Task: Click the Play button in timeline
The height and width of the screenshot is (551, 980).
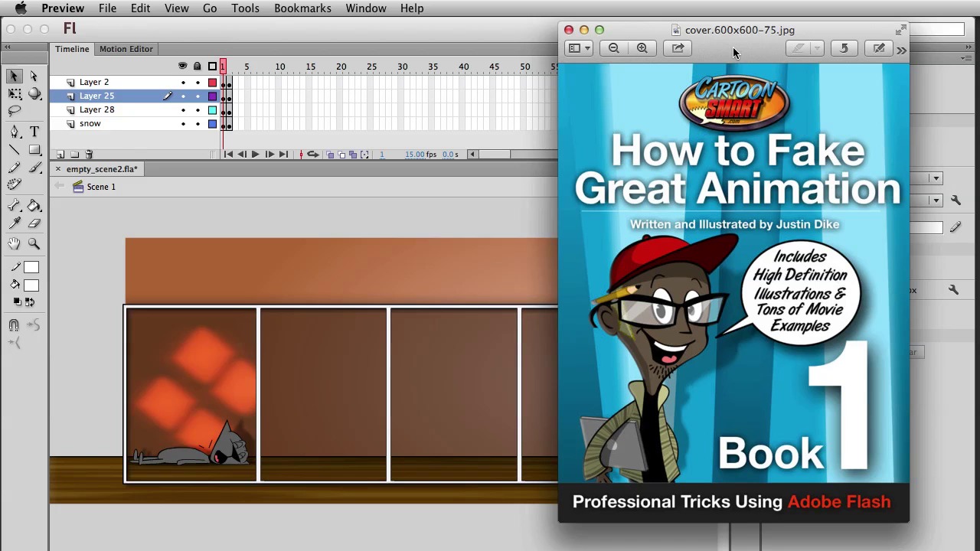Action: [255, 155]
